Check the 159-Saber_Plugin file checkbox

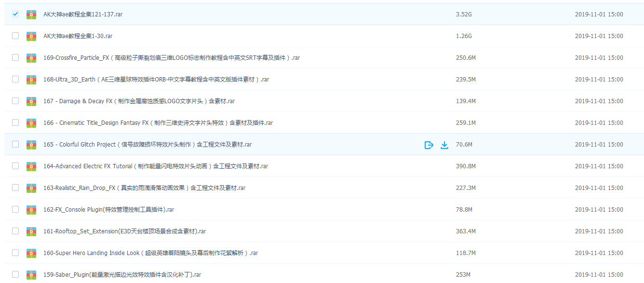[15, 274]
